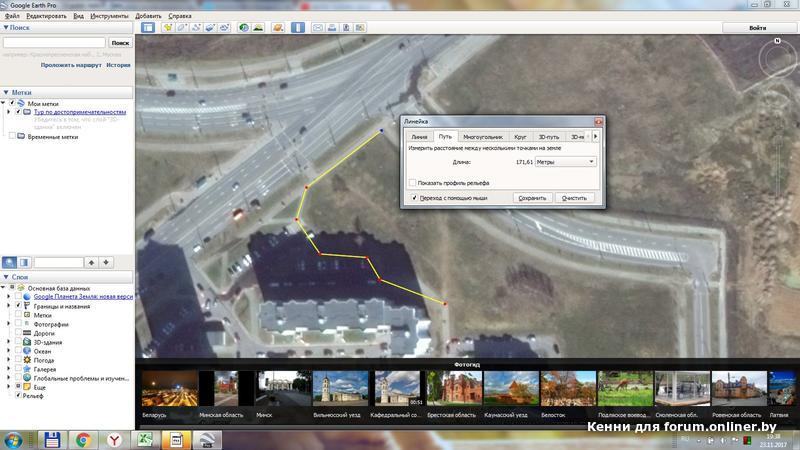800x450 pixels.
Task: Open Chrome from the taskbar
Action: 83,439
